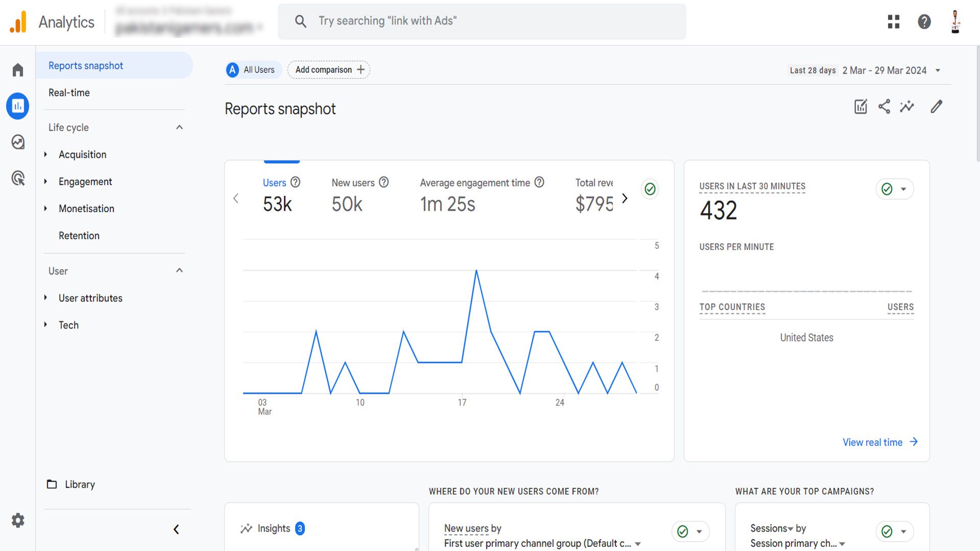
Task: Open the Real-time report
Action: coord(69,93)
